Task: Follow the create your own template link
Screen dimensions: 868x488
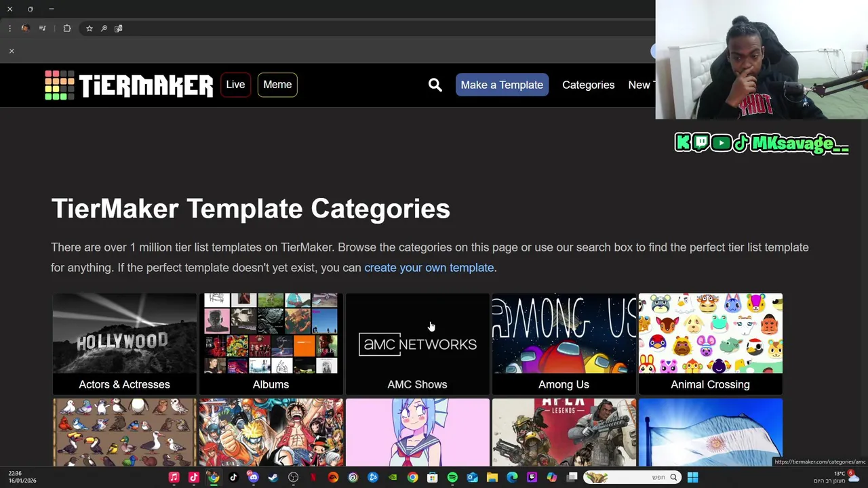Action: pos(429,268)
